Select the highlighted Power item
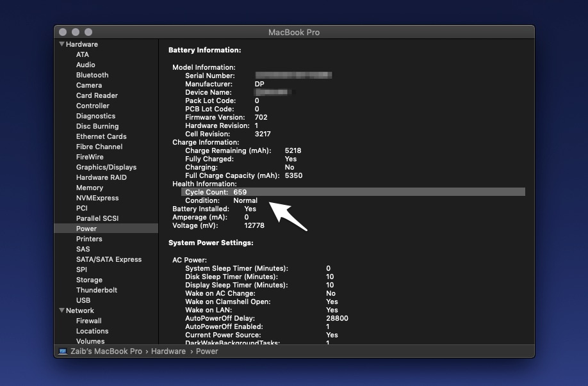The width and height of the screenshot is (588, 386). pos(106,229)
